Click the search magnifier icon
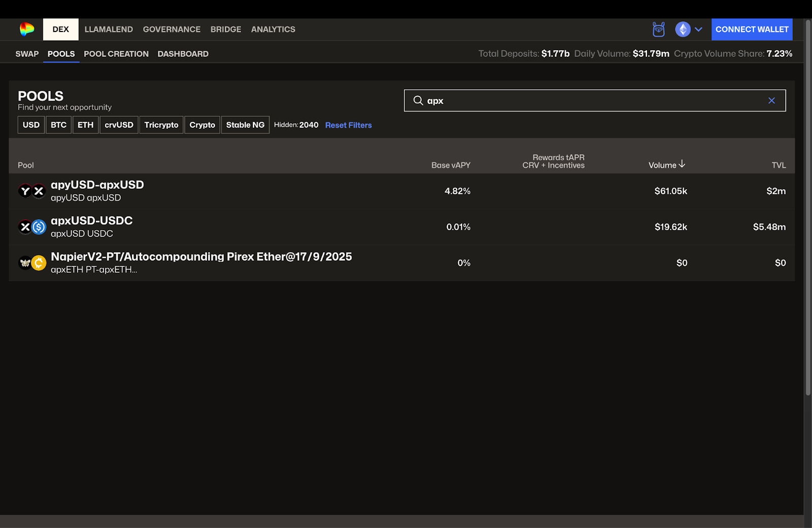Image resolution: width=812 pixels, height=528 pixels. pyautogui.click(x=418, y=100)
